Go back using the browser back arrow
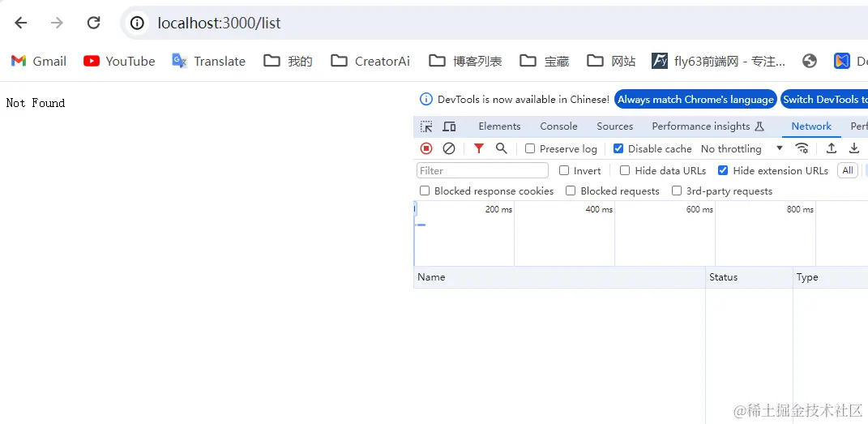Screen dimensions: 868x424 [20, 23]
